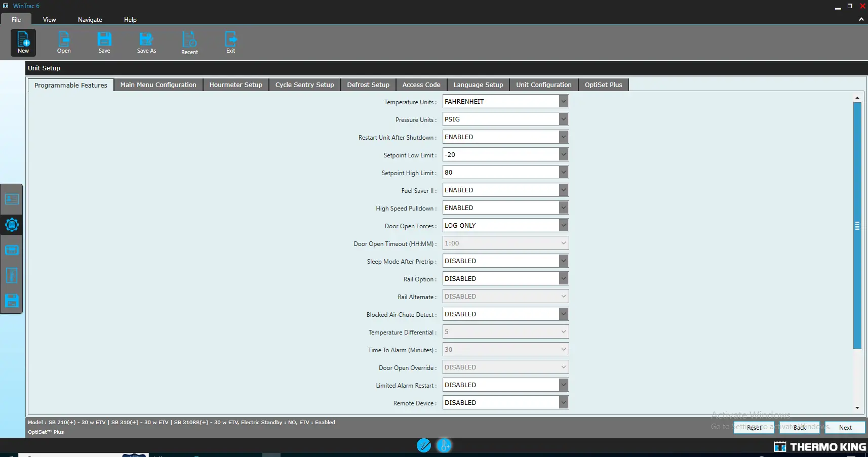Click the thermometer device icon in sidebar
The width and height of the screenshot is (868, 457).
[x=11, y=275]
